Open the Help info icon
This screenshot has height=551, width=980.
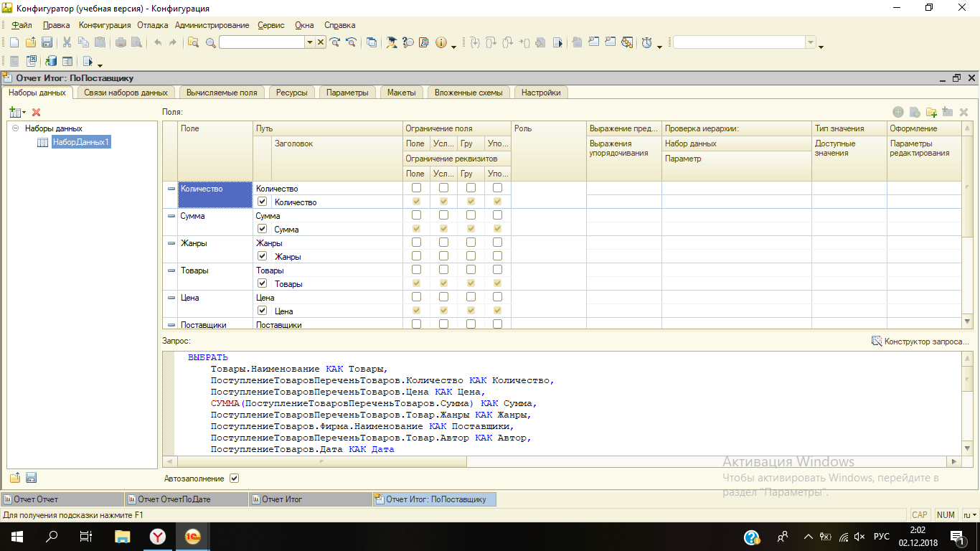[441, 42]
